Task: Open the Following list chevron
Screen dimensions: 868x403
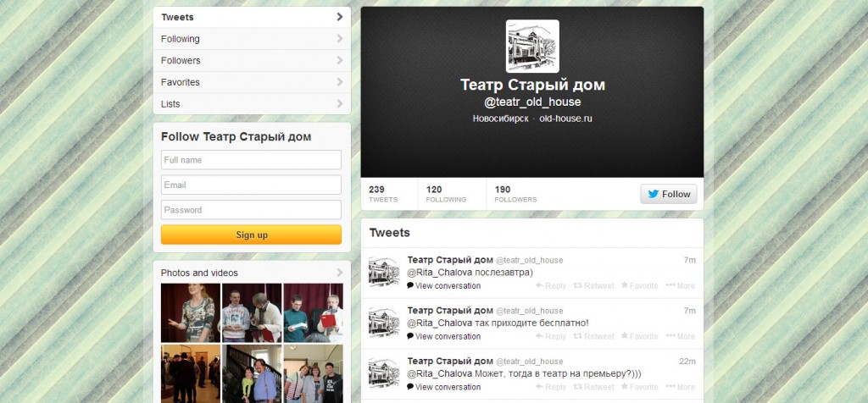Action: pos(339,39)
